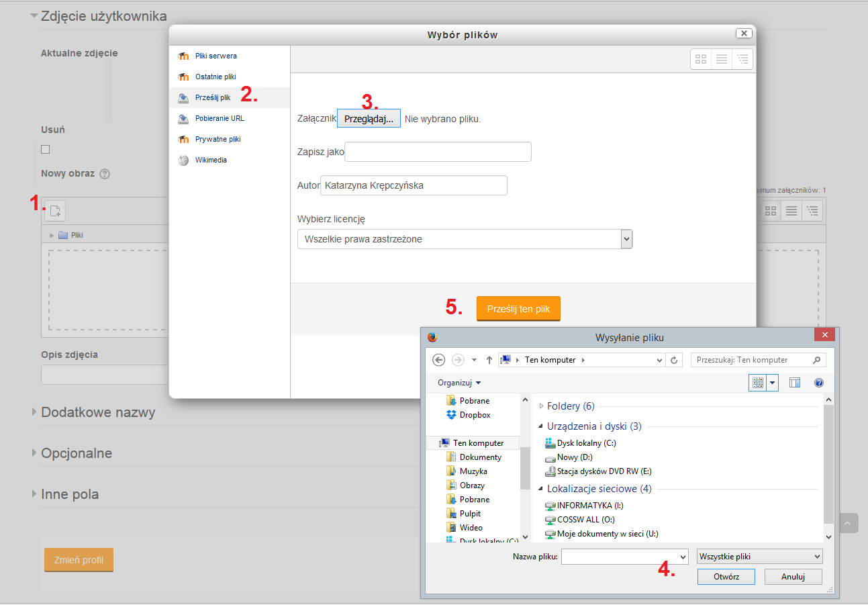Click Forward arrow in Wysyłanie pliku dialog
The image size is (868, 605).
click(459, 360)
